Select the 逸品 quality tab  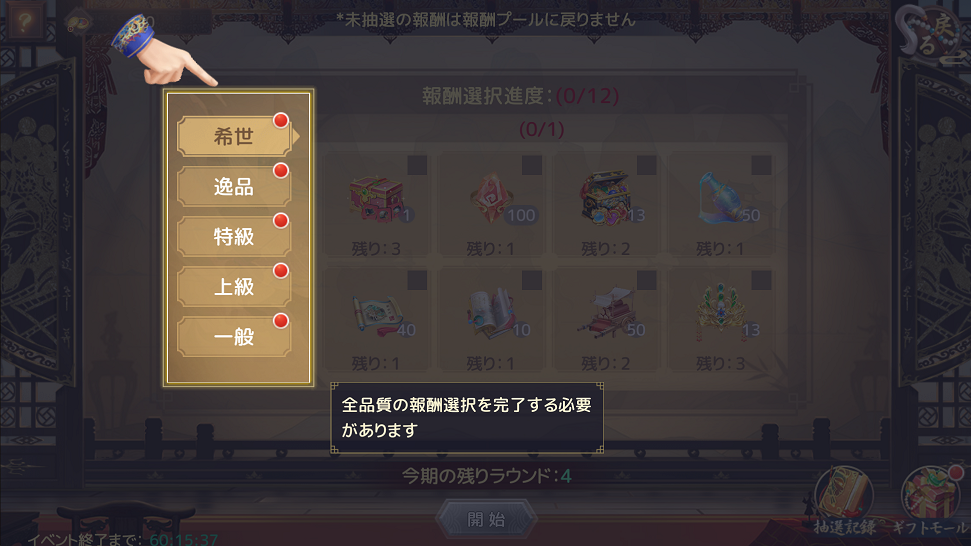pos(234,186)
